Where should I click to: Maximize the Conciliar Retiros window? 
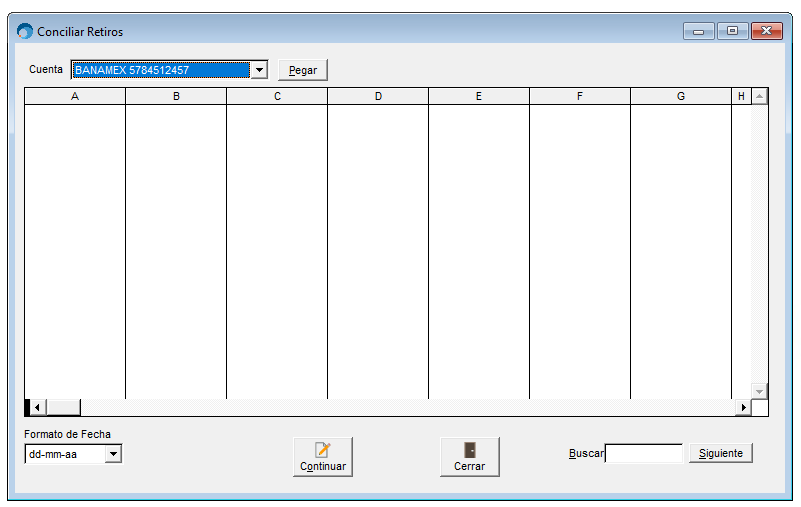pyautogui.click(x=733, y=31)
